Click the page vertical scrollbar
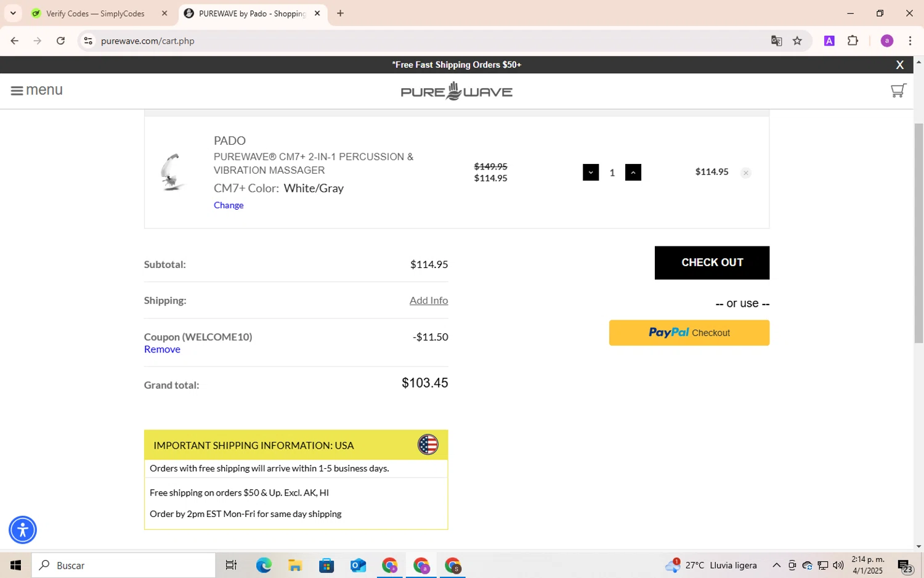The image size is (924, 578). coord(918,233)
